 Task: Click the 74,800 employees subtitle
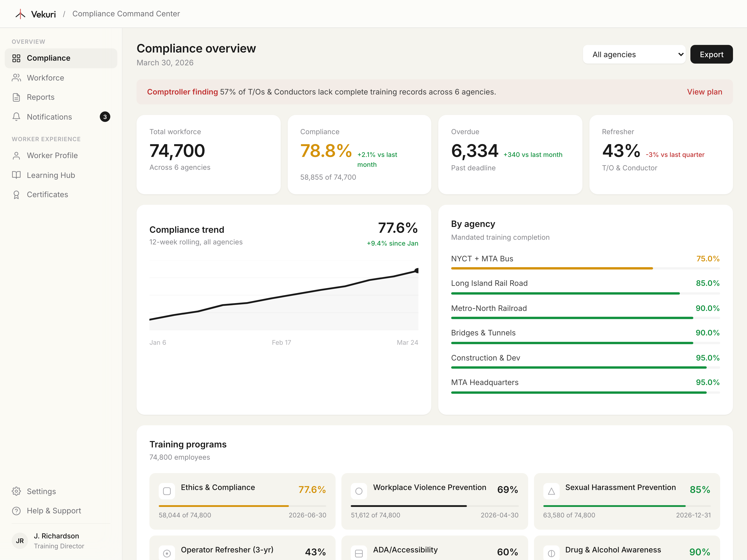coord(180,457)
